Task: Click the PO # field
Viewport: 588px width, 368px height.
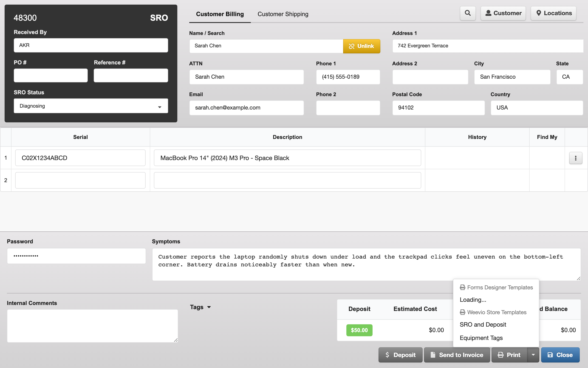Action: (x=51, y=75)
